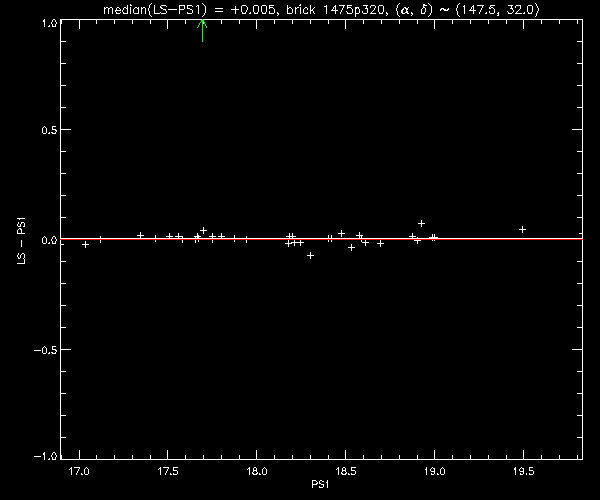Click the x-axis tick label "18.0"
600x500 pixels.
coord(256,471)
